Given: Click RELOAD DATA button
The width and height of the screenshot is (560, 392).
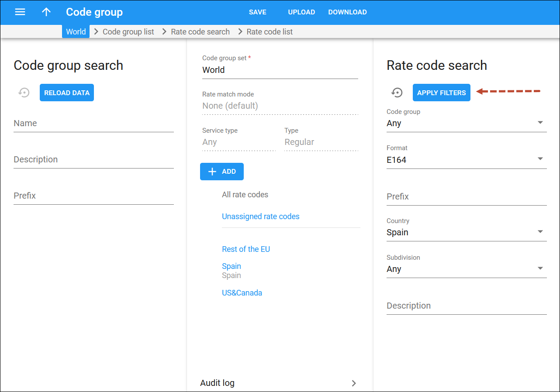Looking at the screenshot, I should pos(67,93).
